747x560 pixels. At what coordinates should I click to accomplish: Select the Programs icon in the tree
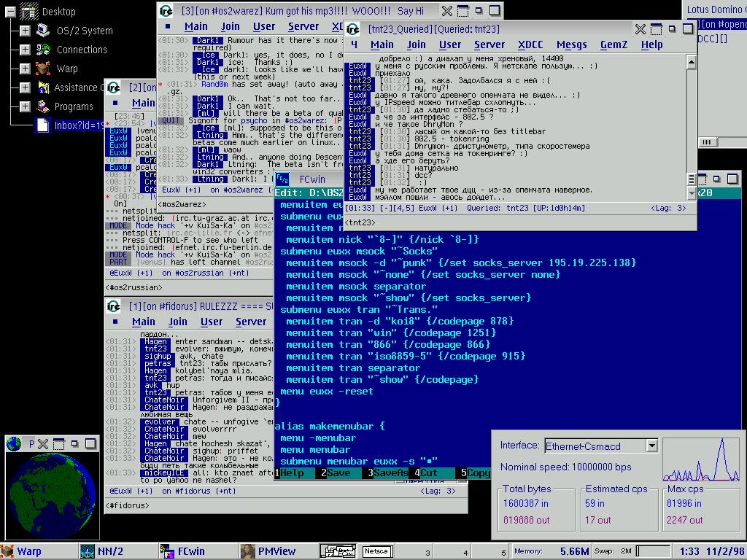(43, 106)
